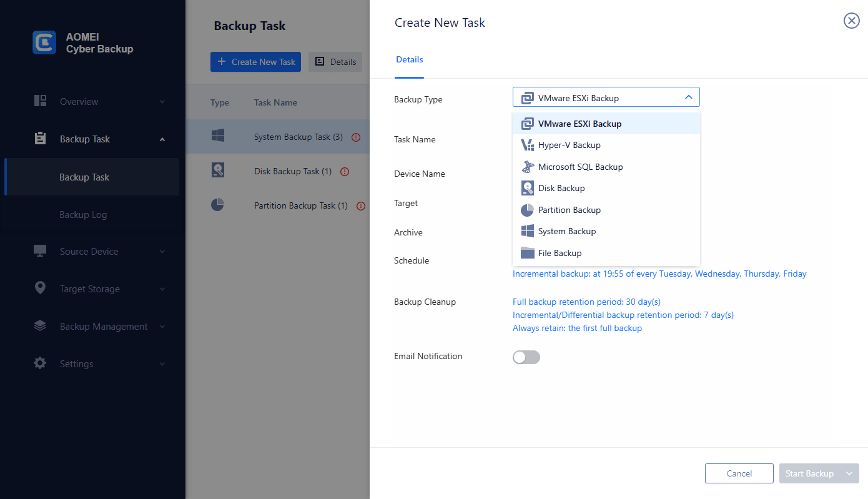
Task: Click the Settings gear icon in sidebar
Action: 41,363
